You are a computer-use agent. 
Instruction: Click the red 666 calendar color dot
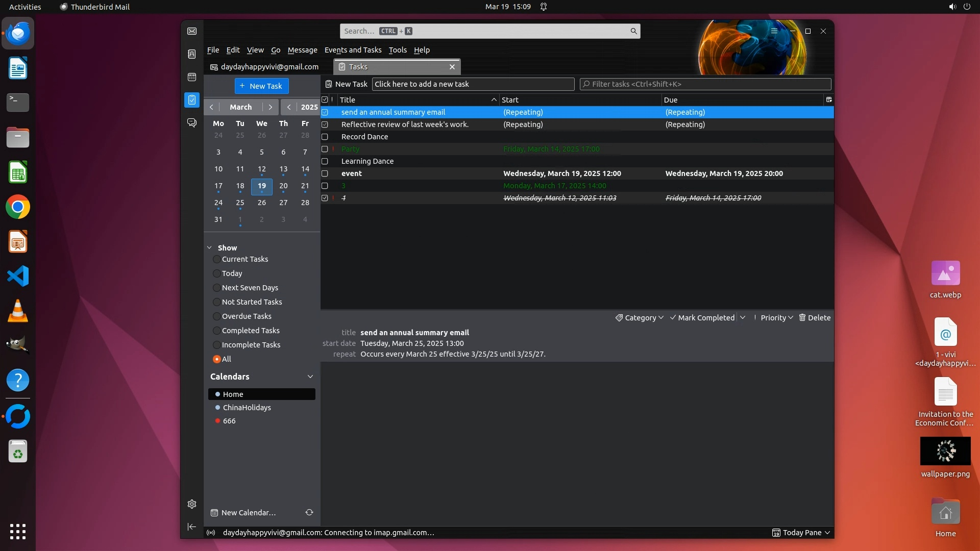[x=218, y=421]
